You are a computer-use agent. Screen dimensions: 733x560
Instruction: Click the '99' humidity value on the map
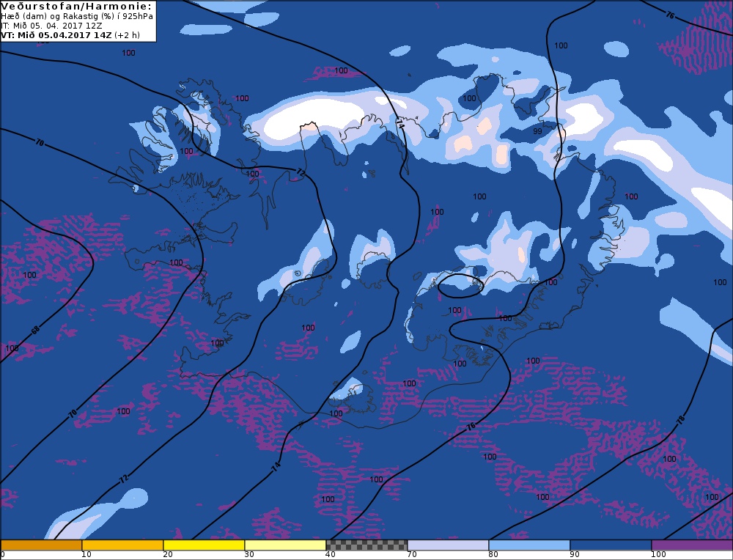(x=537, y=131)
